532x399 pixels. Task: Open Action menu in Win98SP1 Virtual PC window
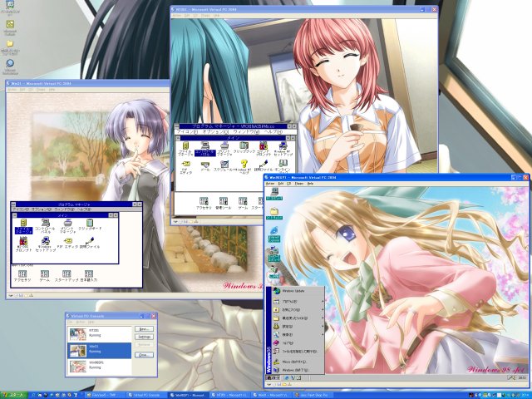pyautogui.click(x=270, y=184)
